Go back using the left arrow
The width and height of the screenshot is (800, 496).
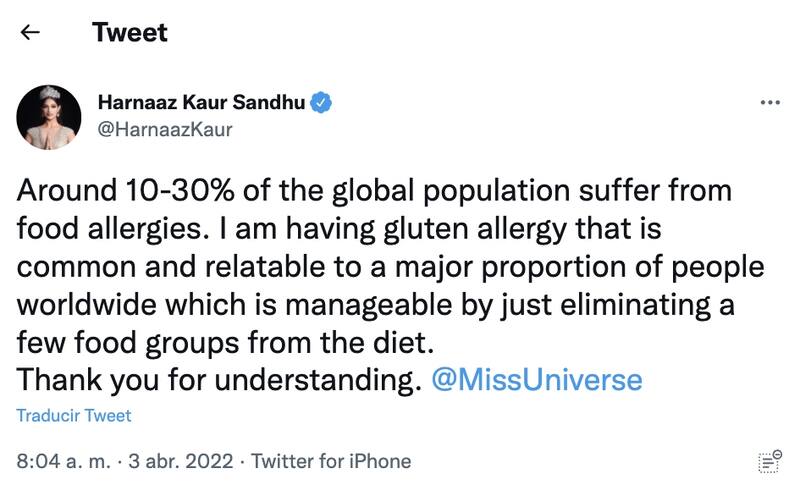tap(30, 32)
